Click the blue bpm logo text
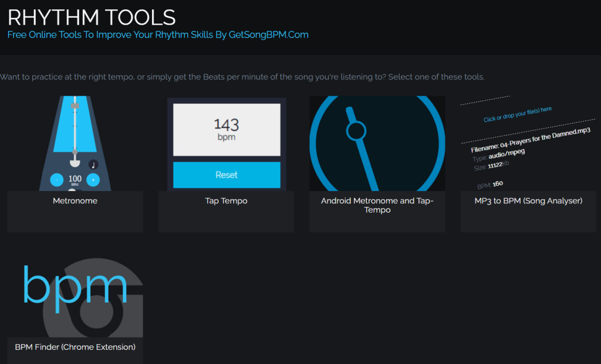 (x=75, y=285)
